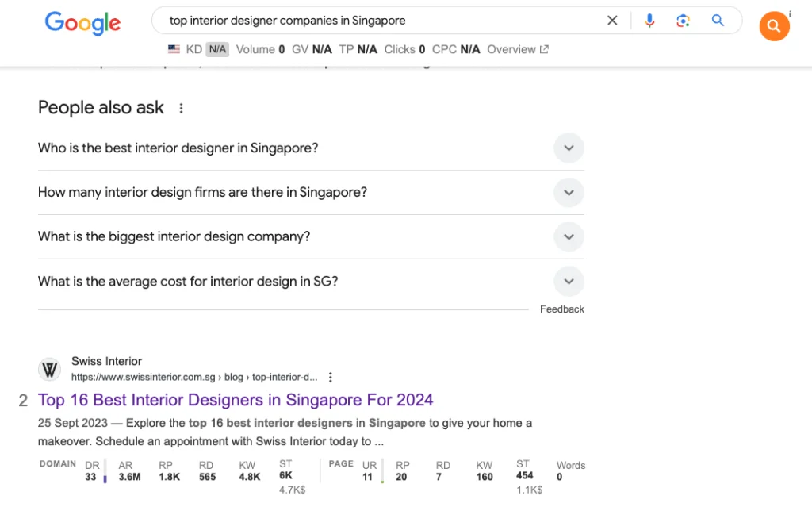
Task: Click the US flag country icon
Action: 174,49
